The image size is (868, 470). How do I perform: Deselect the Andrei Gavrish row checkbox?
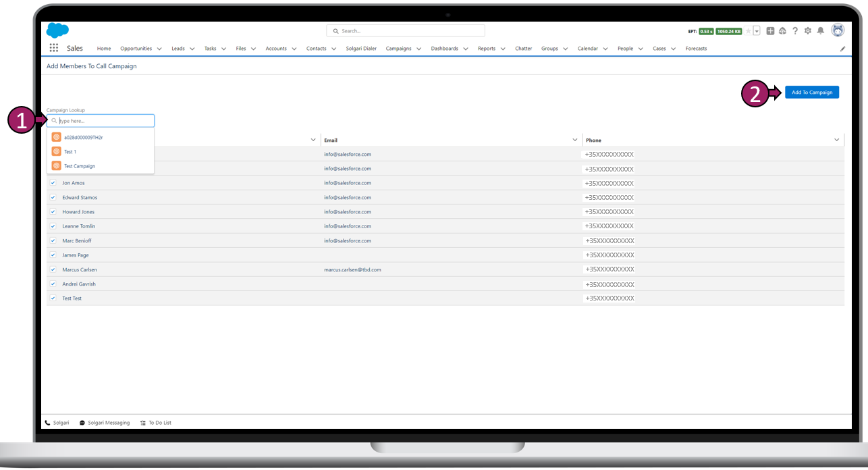tap(53, 284)
